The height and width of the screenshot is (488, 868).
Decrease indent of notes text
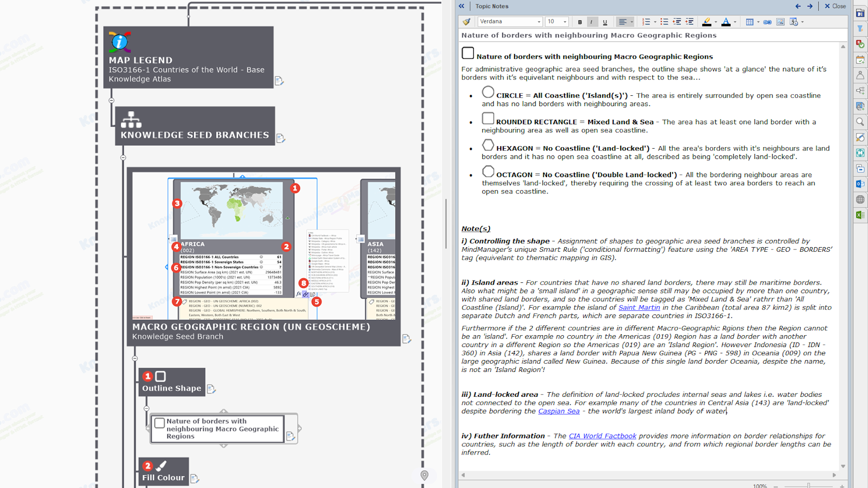677,22
